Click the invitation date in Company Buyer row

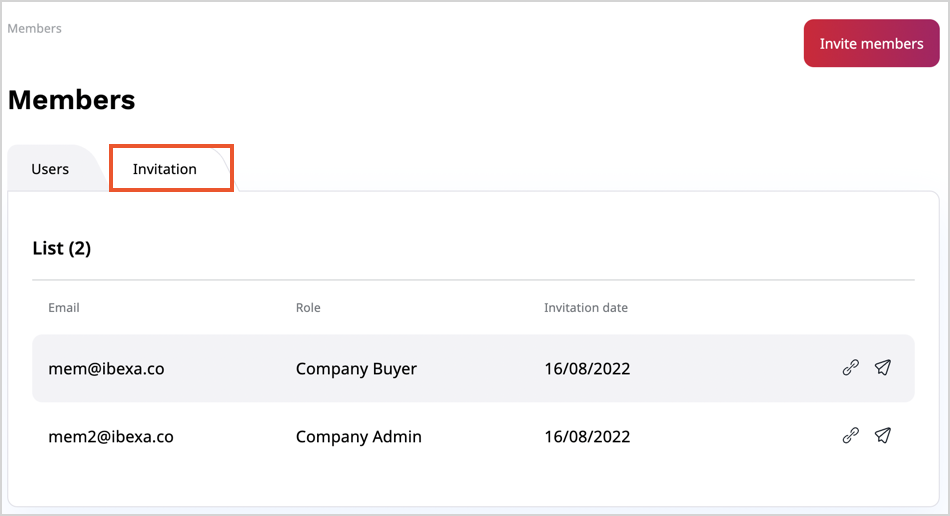(x=587, y=369)
